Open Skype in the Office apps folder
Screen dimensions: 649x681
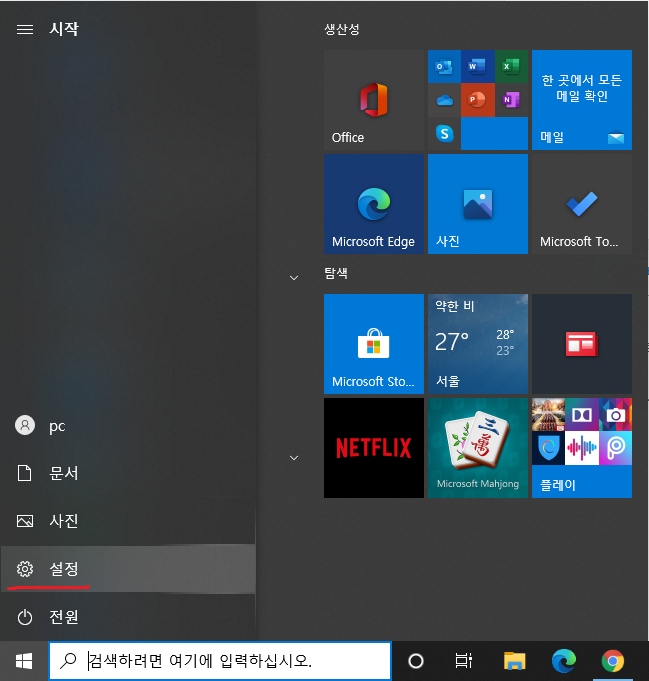coord(444,134)
